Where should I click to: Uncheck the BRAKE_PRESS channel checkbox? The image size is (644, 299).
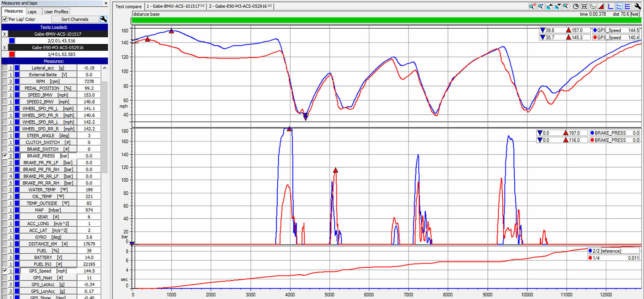(x=5, y=156)
